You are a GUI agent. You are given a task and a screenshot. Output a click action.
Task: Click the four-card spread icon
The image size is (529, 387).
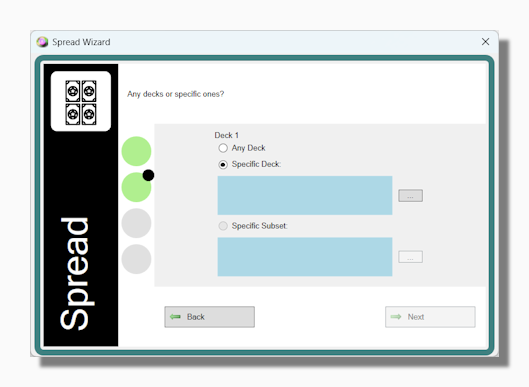81,102
